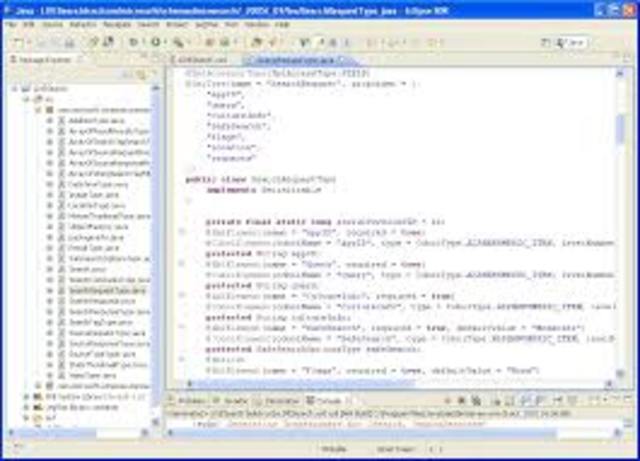
Task: Open dropdown arrow next to External Tools icon
Action: [187, 42]
